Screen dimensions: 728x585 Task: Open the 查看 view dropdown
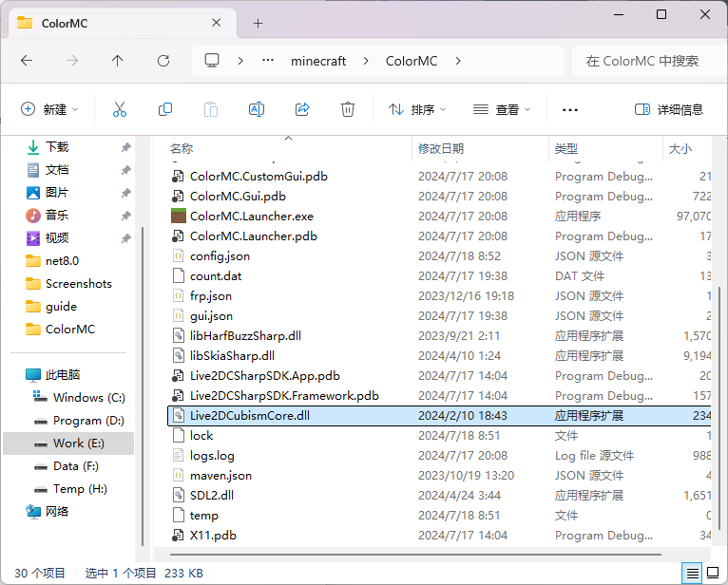502,109
